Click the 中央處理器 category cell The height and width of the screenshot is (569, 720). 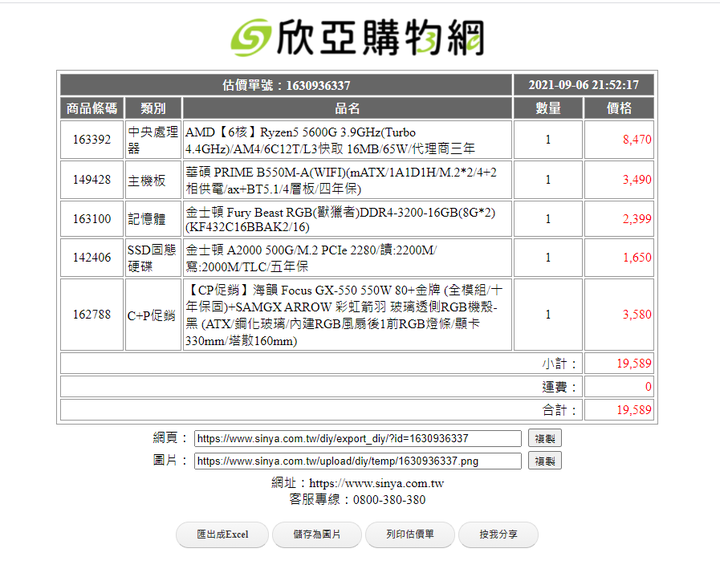[153, 140]
